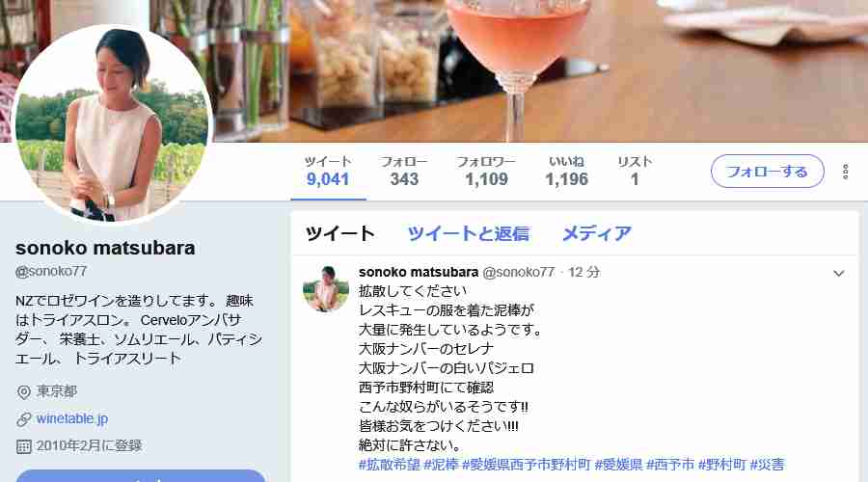The image size is (868, 482).
Task: Select the ツイート timeline tab
Action: [339, 233]
